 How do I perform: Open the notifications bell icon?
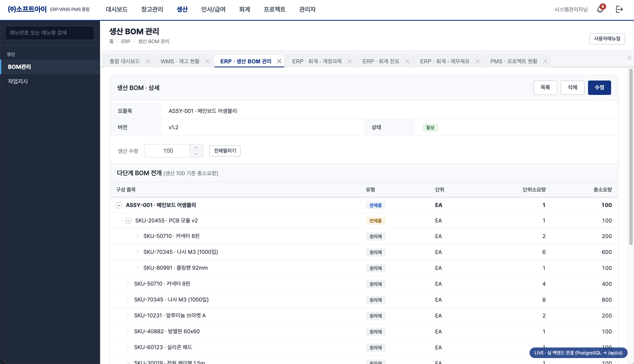click(600, 10)
